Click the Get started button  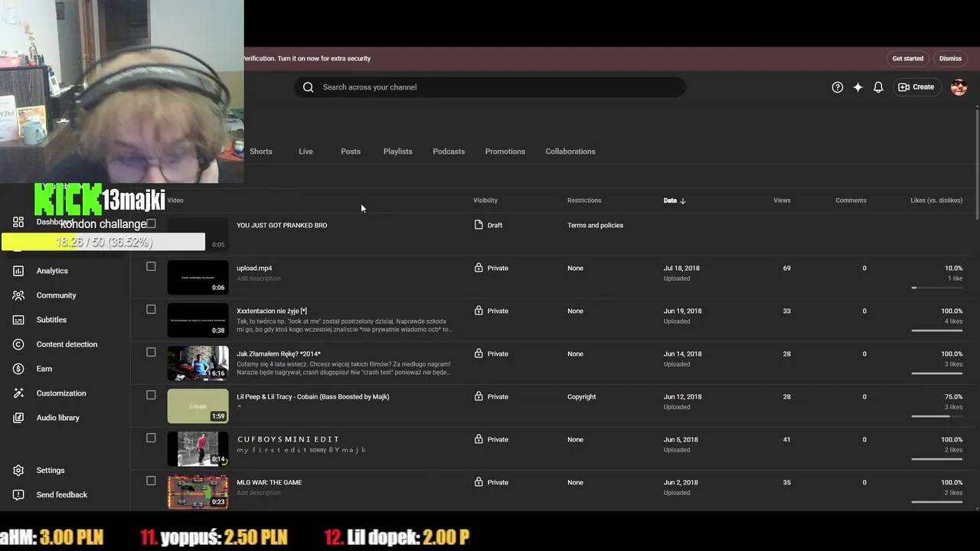pos(908,58)
